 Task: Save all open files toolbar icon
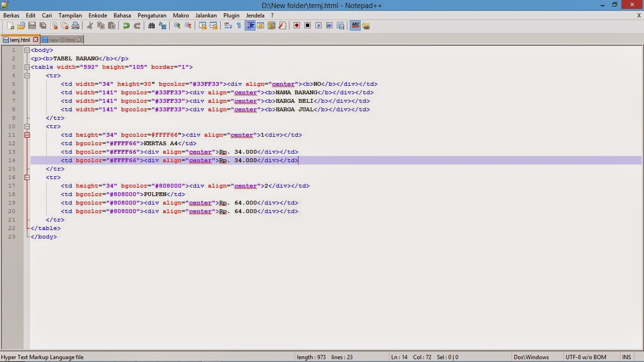43,25
